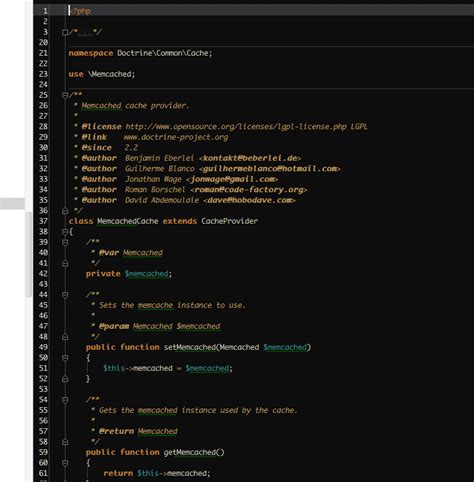Screen dimensions: 474x482
Task: Click author name 'Roman Borschel'
Action: pyautogui.click(x=155, y=190)
